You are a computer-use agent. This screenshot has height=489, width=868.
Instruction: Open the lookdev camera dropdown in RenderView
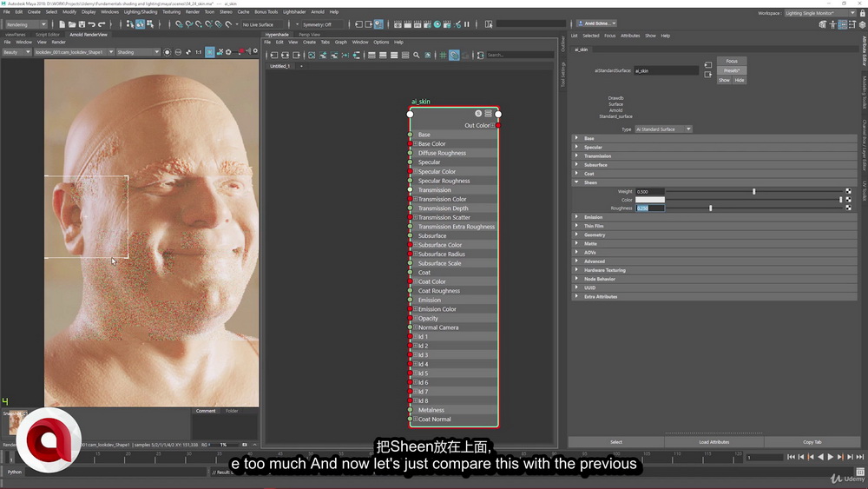click(74, 52)
